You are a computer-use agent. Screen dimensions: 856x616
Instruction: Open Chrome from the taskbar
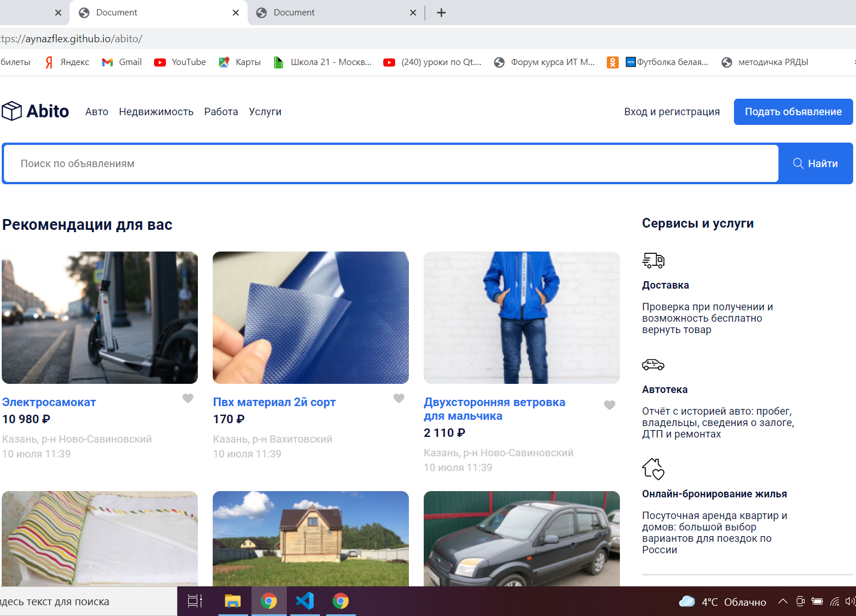[269, 601]
